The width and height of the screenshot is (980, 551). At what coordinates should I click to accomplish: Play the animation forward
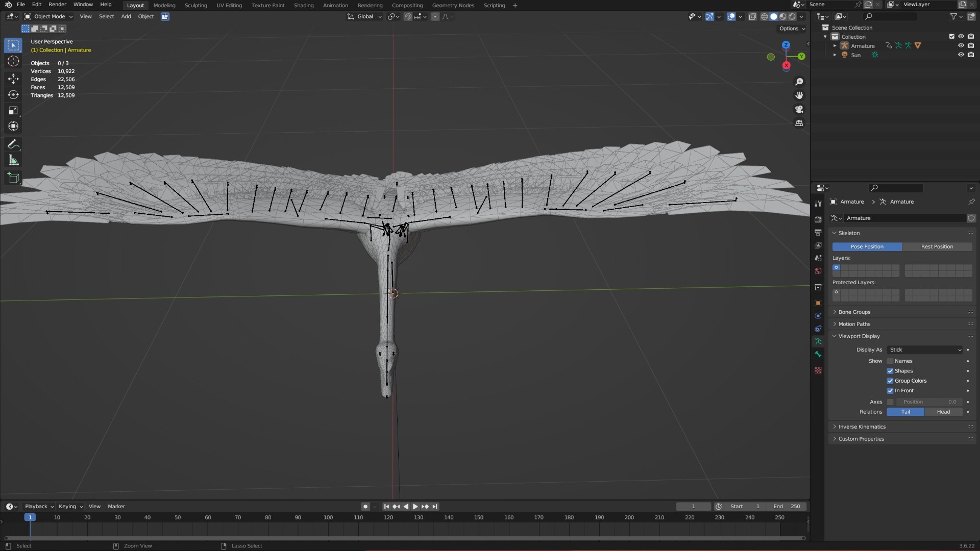pos(415,507)
